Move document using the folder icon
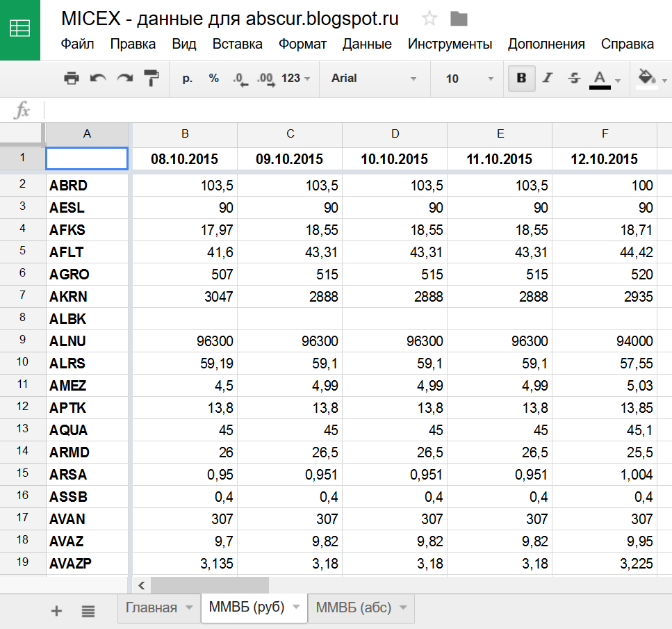This screenshot has width=672, height=629. click(459, 19)
